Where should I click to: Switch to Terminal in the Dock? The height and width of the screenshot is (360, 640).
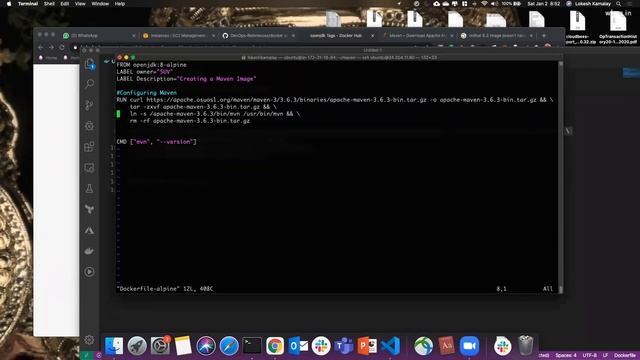point(252,346)
